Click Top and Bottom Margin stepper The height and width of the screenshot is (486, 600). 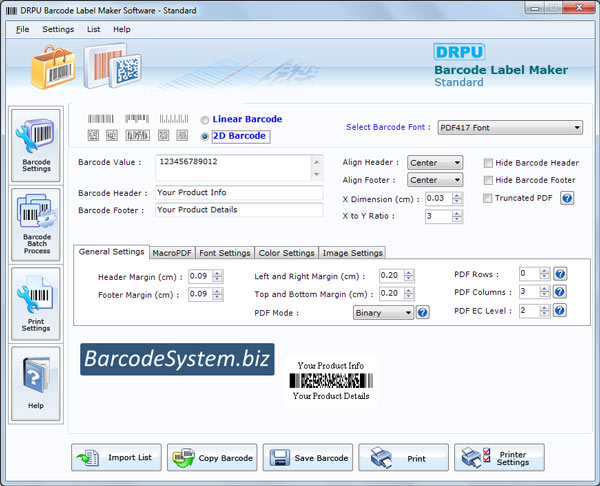[409, 294]
